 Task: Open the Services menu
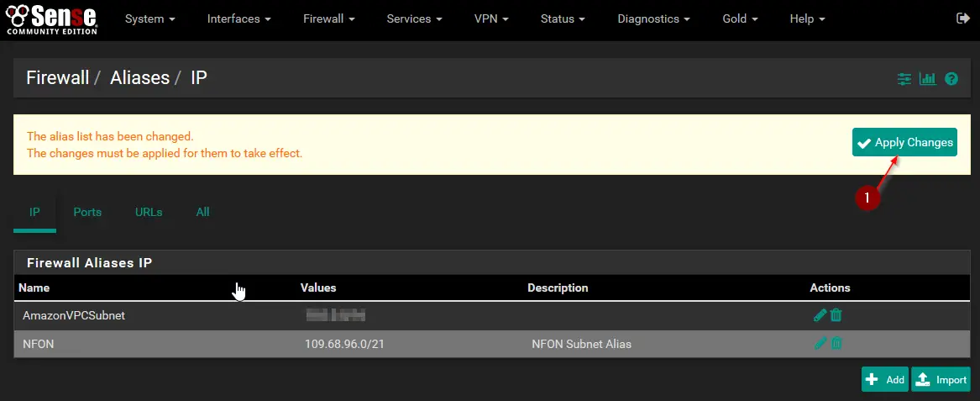[x=414, y=18]
